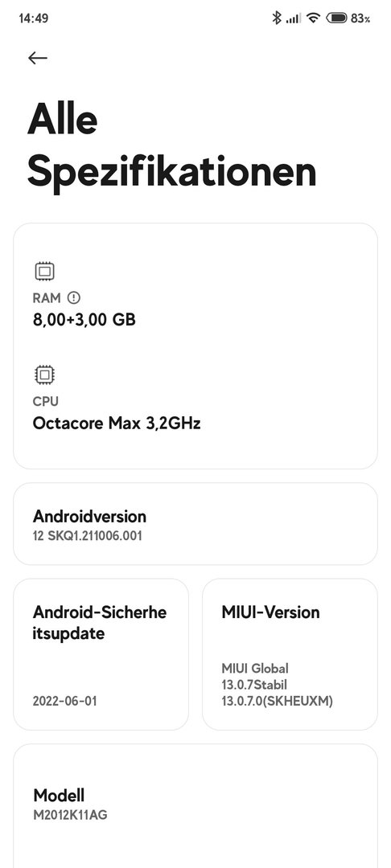Tap the Wi-Fi status icon
391x868 pixels.
click(314, 18)
